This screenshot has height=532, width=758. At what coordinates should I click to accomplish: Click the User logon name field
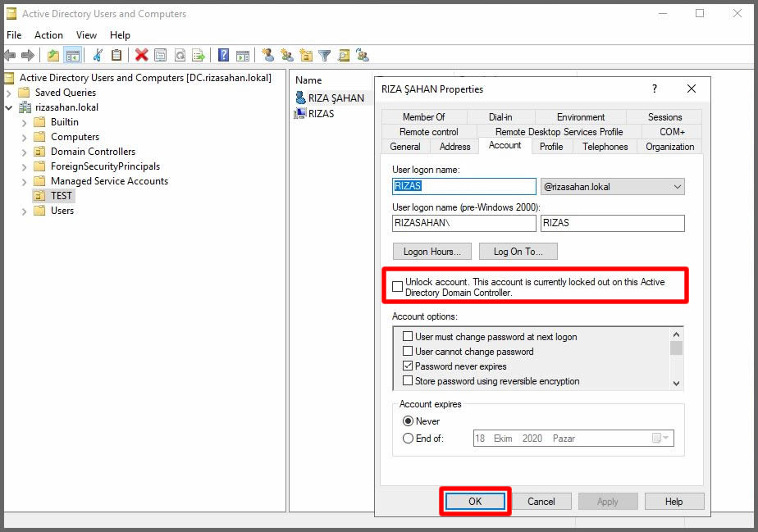pos(464,186)
